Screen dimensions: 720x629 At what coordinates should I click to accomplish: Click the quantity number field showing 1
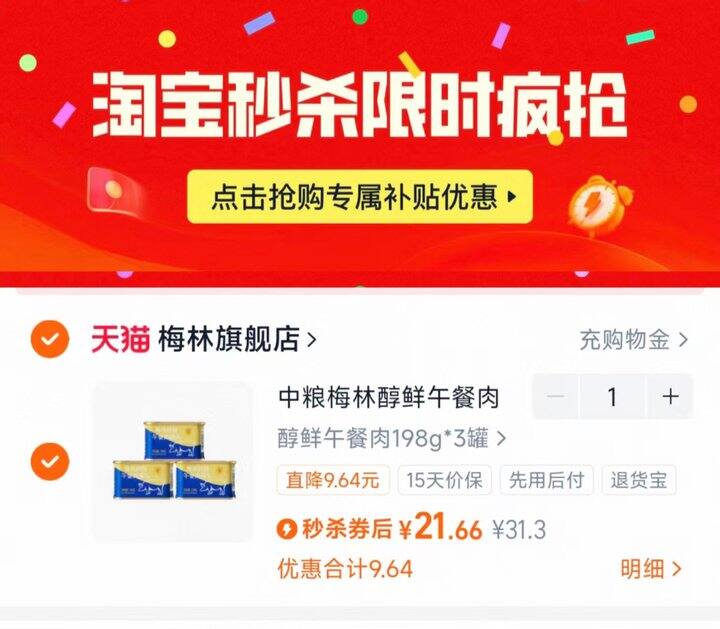coord(613,396)
